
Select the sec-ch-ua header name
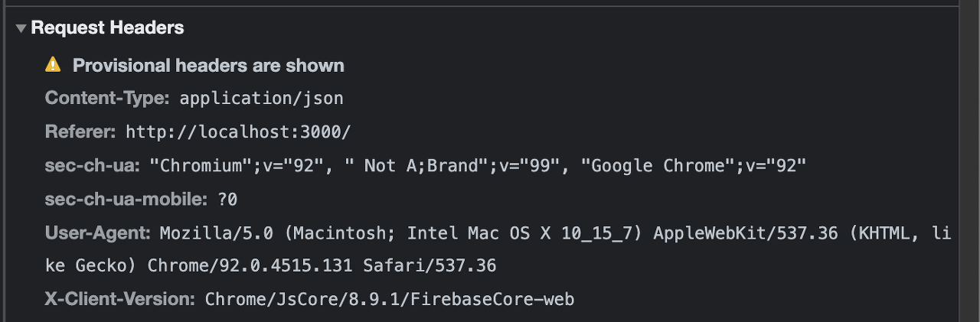[93, 165]
